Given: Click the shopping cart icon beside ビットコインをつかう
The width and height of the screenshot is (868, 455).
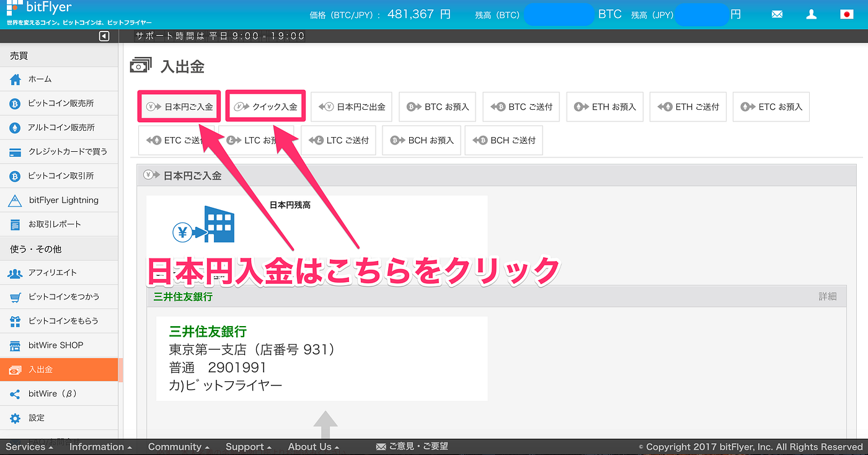Looking at the screenshot, I should (15, 297).
